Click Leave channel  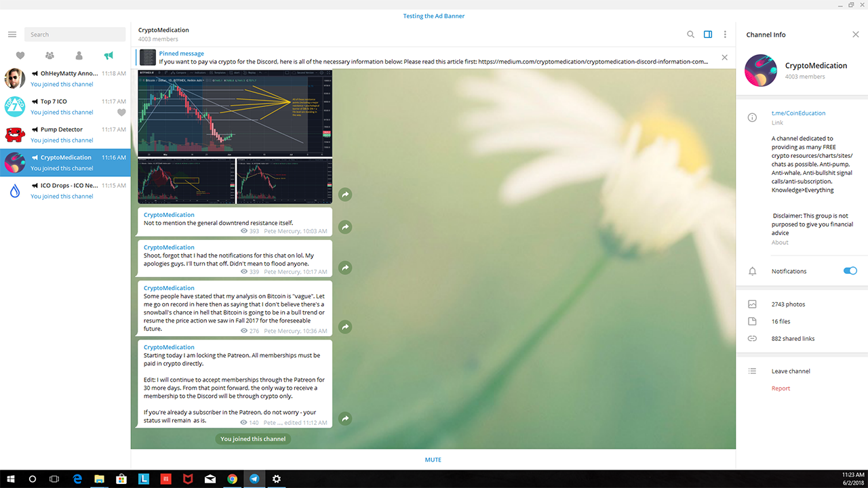(x=791, y=371)
